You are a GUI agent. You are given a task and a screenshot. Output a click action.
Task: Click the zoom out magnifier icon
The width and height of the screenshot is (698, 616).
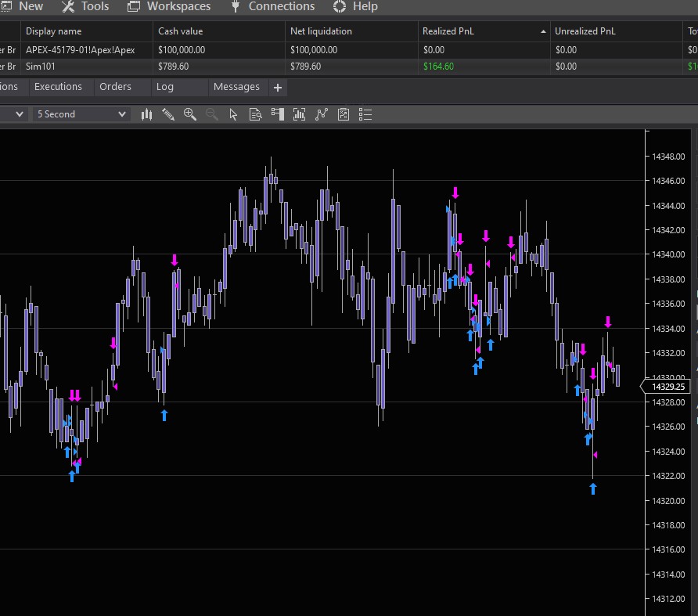point(211,114)
